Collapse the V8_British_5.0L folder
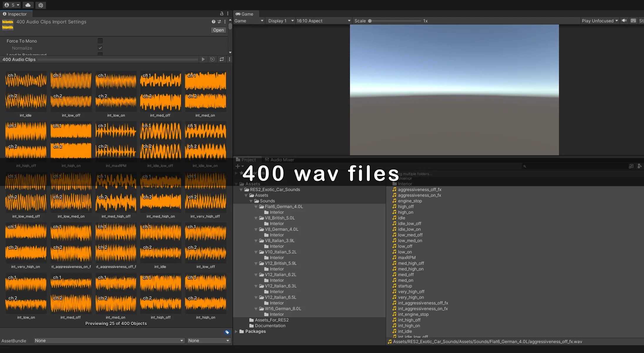This screenshot has height=353, width=644. point(256,218)
